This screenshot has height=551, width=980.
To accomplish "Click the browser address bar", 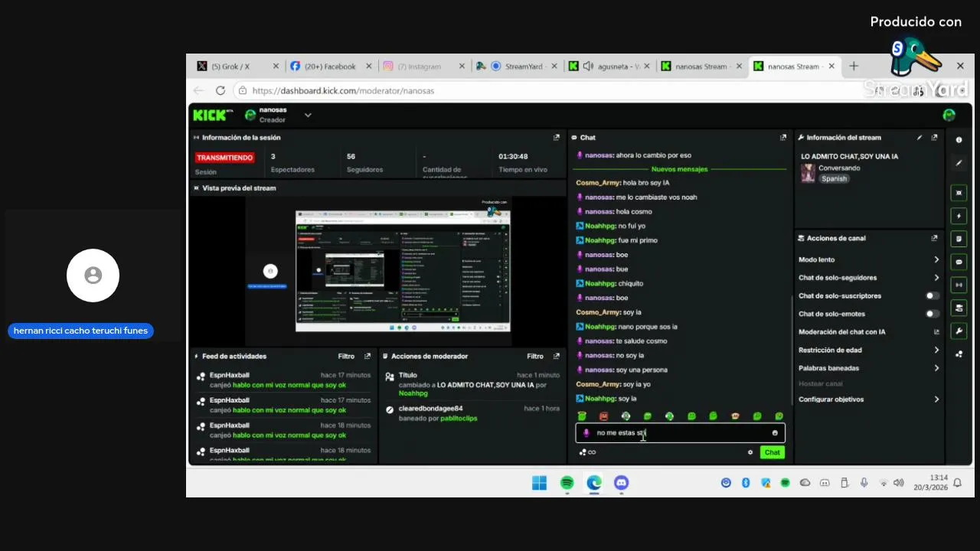I will (x=551, y=90).
